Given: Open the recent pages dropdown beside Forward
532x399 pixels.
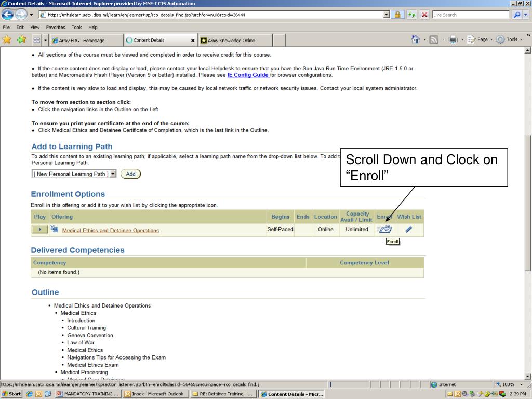Looking at the screenshot, I should click(x=32, y=15).
